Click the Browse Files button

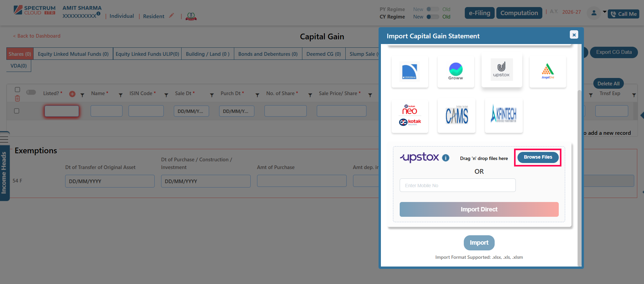538,157
